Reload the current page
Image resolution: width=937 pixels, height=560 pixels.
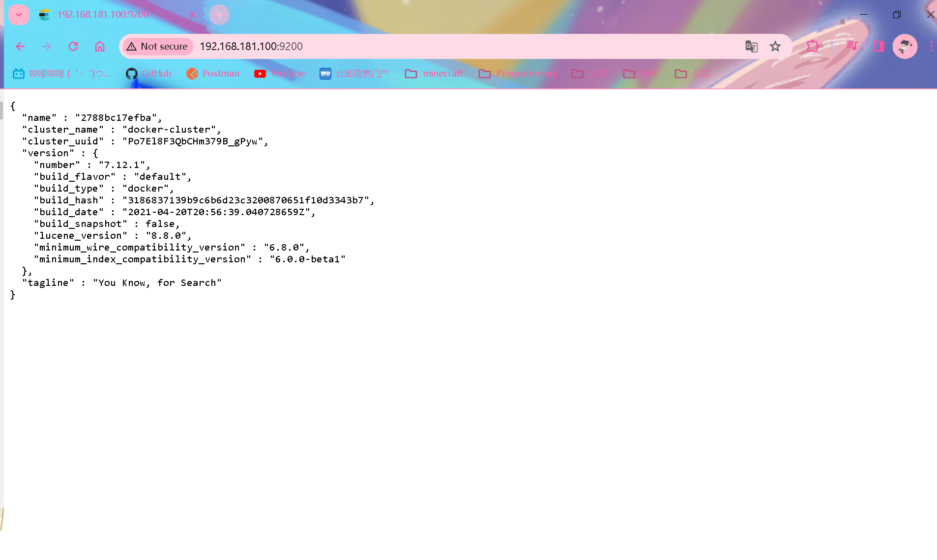(73, 46)
